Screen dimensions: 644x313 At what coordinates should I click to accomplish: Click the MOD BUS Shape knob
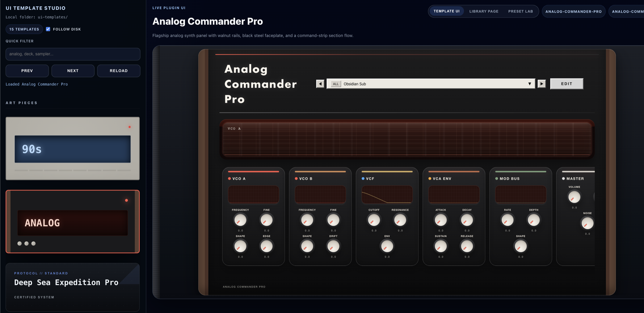(x=521, y=246)
